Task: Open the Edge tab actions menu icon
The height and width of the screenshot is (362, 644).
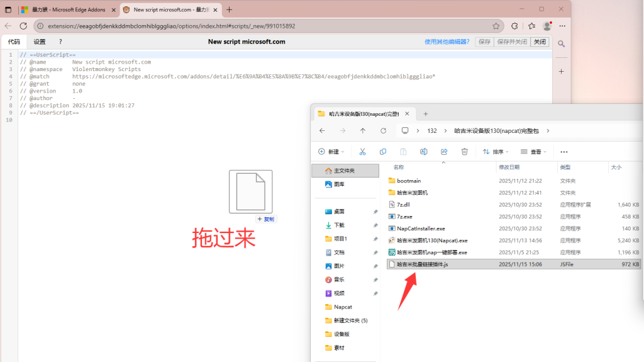Action: point(8,9)
